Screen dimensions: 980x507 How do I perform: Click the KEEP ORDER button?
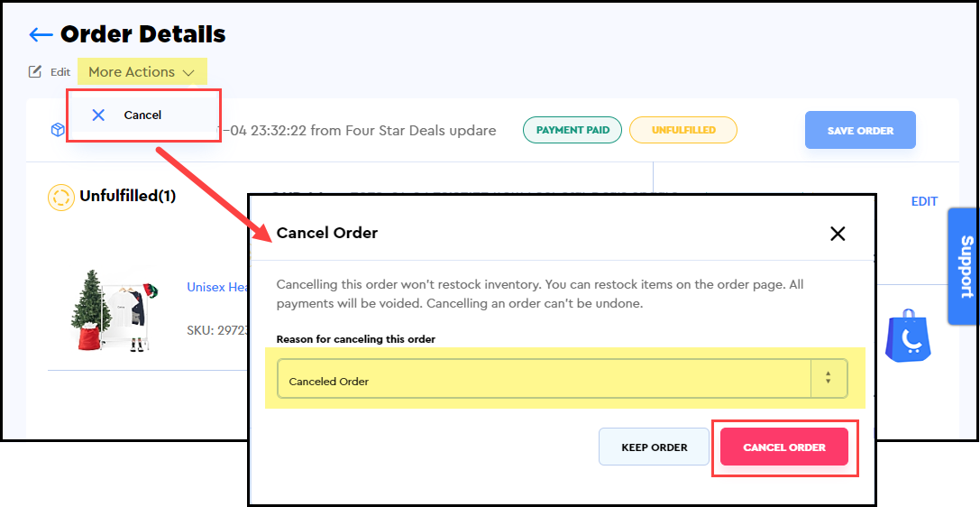tap(654, 447)
